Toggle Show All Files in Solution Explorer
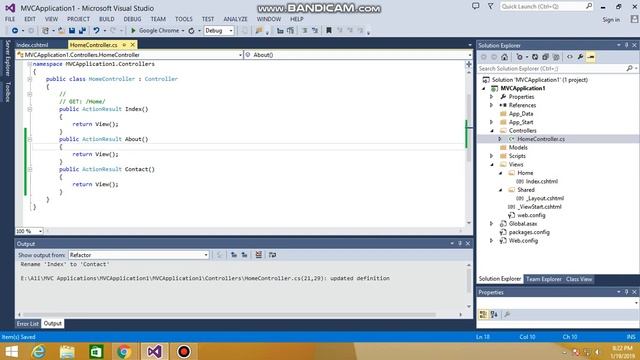This screenshot has width=640, height=360. 556,57
